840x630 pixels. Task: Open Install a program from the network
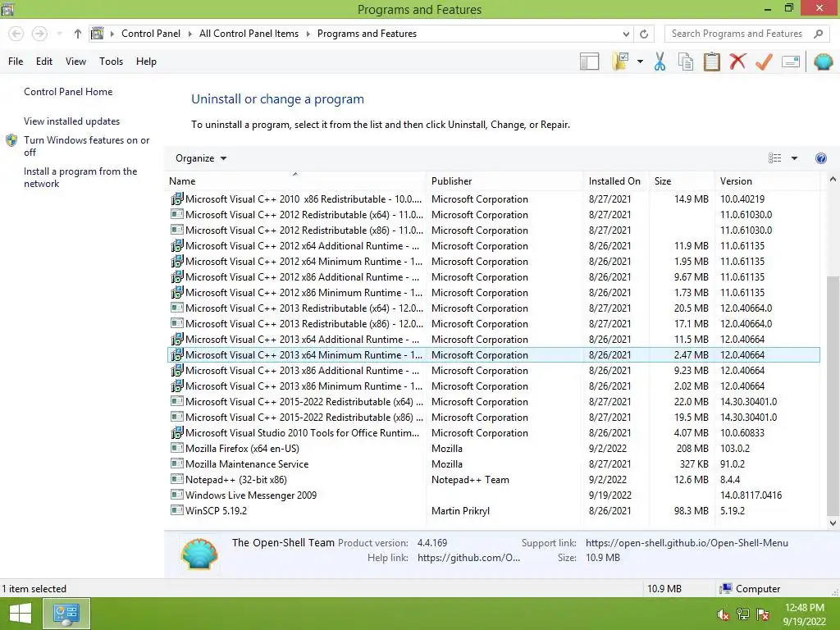pyautogui.click(x=80, y=177)
